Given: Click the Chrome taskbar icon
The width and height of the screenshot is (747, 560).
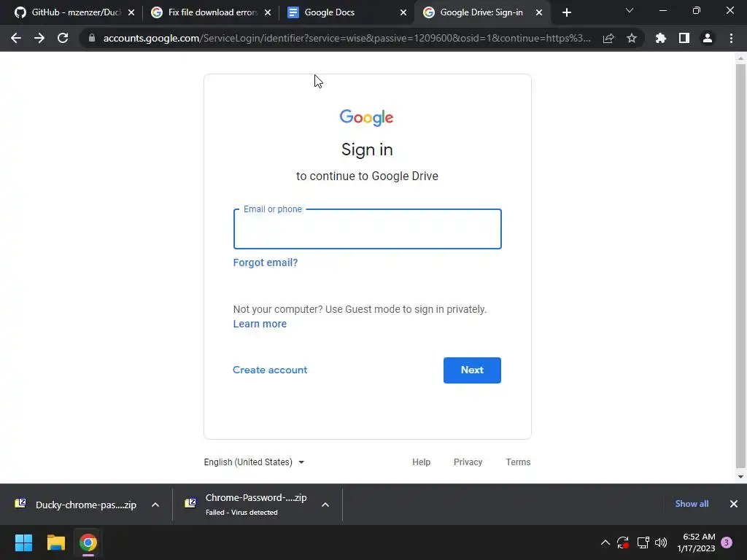Looking at the screenshot, I should [88, 542].
